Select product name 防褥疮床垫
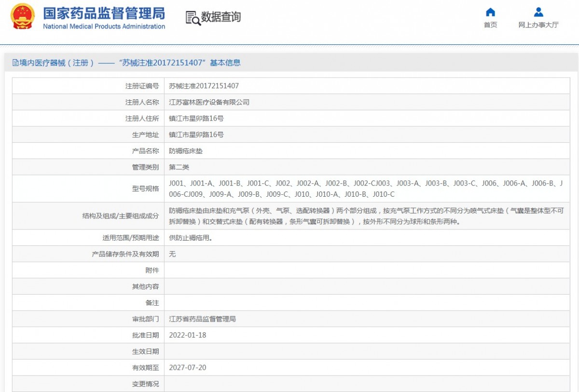Image resolution: width=579 pixels, height=392 pixels. click(186, 151)
